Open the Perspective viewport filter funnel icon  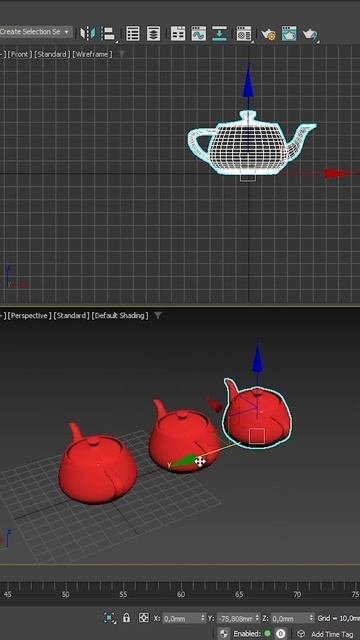click(x=158, y=315)
